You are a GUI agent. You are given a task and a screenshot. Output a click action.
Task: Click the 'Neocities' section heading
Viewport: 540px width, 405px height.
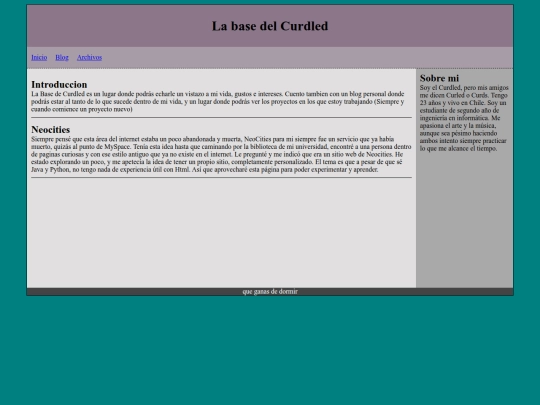pos(51,130)
